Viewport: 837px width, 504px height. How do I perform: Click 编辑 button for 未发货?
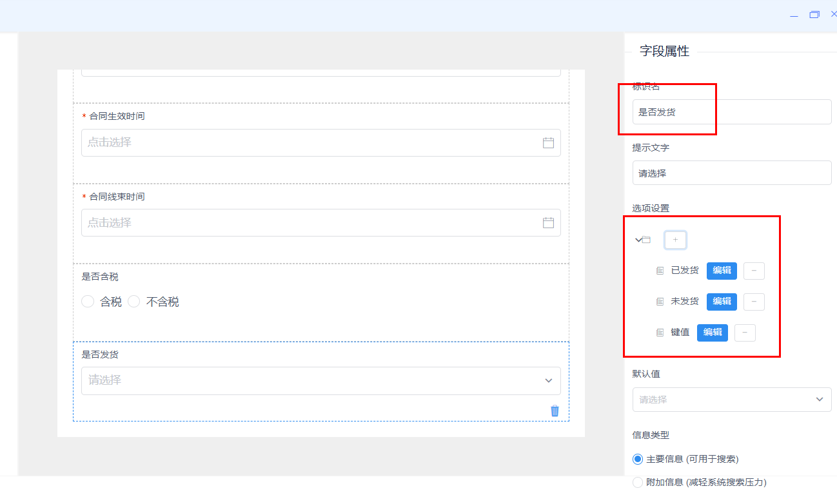(722, 302)
